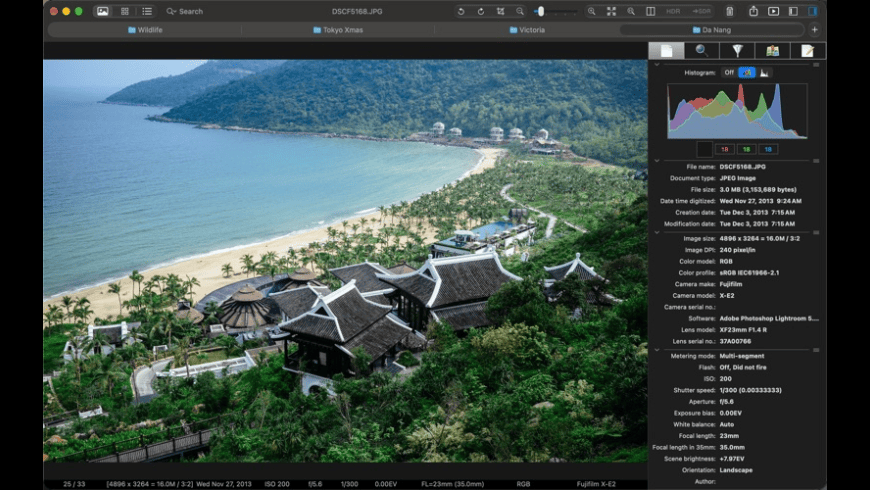Open File name section options handle
Screen dimensions: 870x490
click(x=816, y=161)
